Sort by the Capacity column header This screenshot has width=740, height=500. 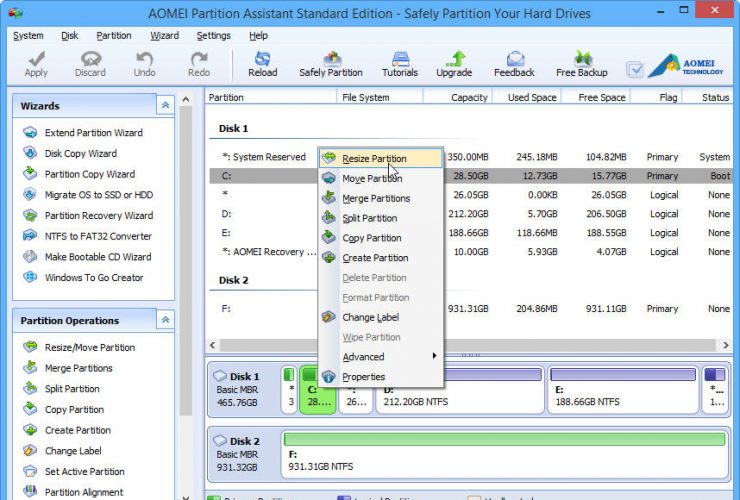(x=458, y=97)
